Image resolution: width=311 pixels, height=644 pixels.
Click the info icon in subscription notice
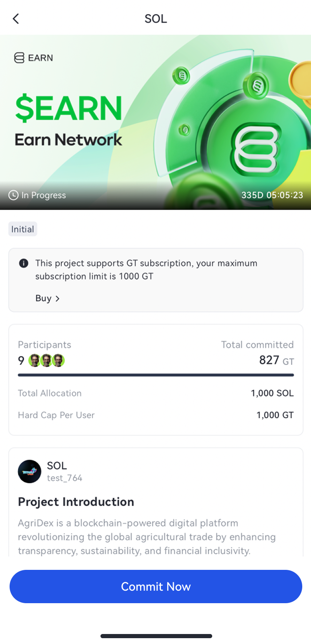pyautogui.click(x=24, y=263)
